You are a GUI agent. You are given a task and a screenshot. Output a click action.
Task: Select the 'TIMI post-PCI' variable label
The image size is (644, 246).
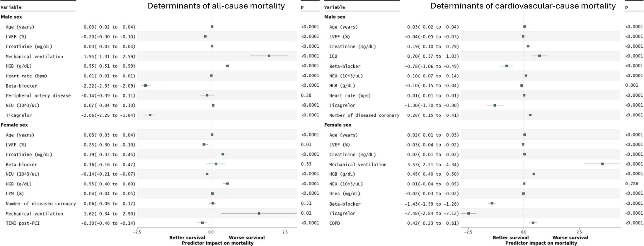point(23,223)
